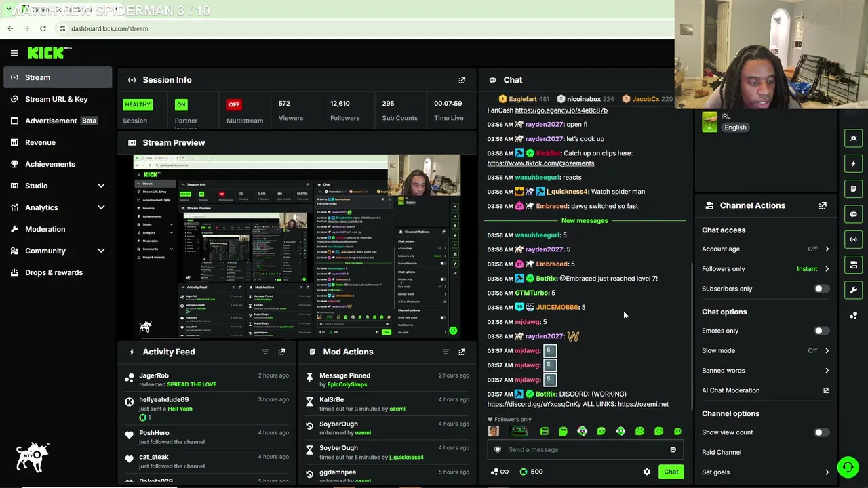
Task: Click the three-dots widget icon in right rail
Action: pyautogui.click(x=854, y=315)
